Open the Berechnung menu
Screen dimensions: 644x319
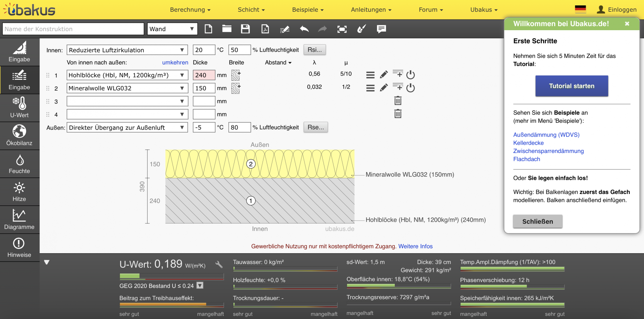[x=190, y=10]
